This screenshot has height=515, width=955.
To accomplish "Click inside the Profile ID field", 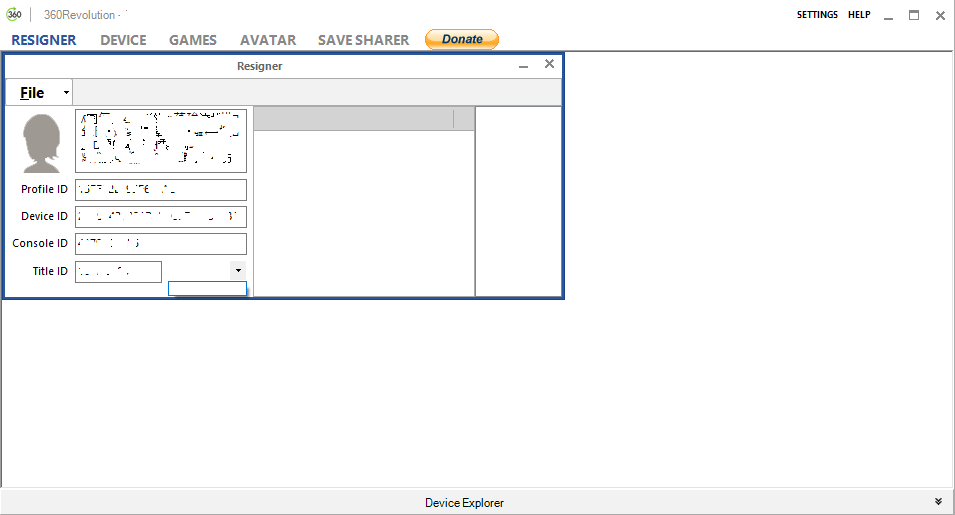I will (x=160, y=190).
